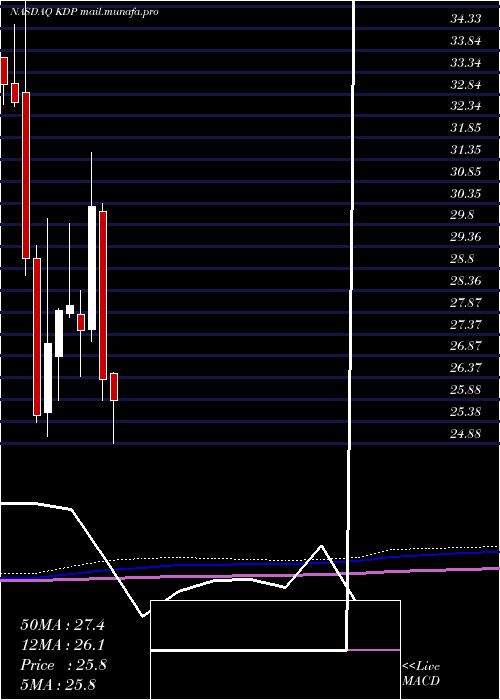The width and height of the screenshot is (500, 700).
Task: Click the 29.36 price axis label
Action: point(466,237)
